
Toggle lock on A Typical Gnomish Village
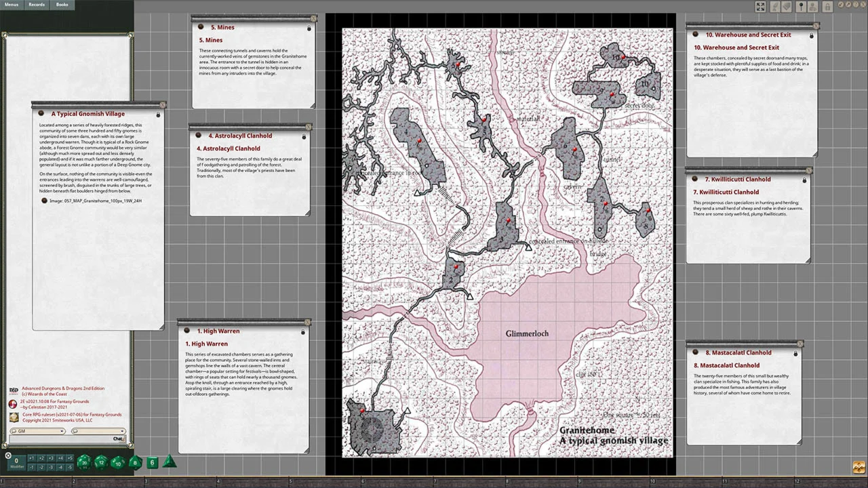[x=158, y=115]
